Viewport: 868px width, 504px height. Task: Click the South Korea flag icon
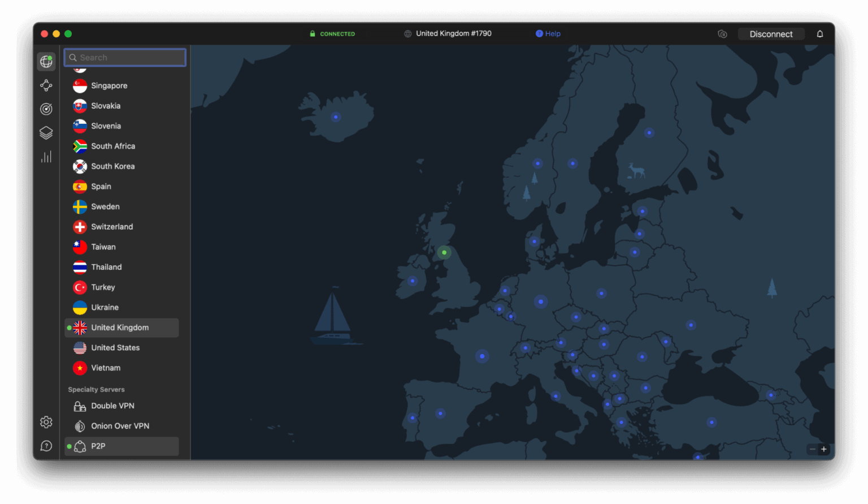[x=80, y=166]
